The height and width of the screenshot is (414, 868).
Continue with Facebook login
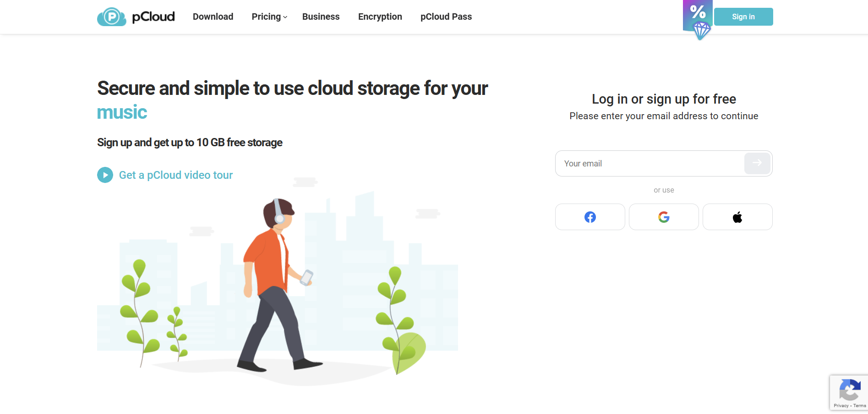coord(590,217)
